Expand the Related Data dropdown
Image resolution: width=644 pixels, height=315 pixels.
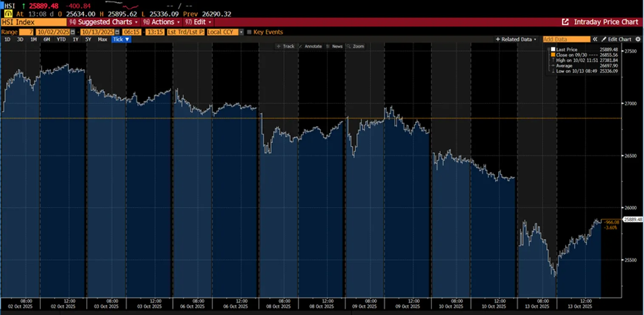point(516,39)
